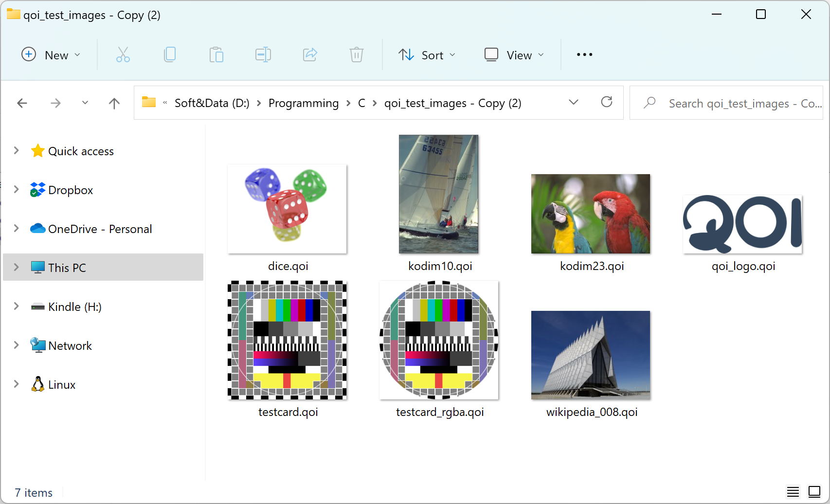This screenshot has width=830, height=504.
Task: Open the View layout menu
Action: [x=514, y=54]
